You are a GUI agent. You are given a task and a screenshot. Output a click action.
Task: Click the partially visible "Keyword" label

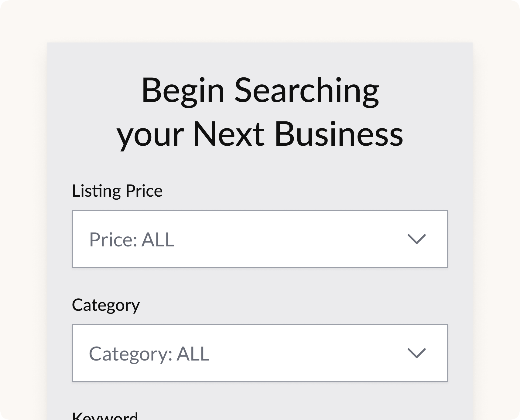[x=105, y=415]
